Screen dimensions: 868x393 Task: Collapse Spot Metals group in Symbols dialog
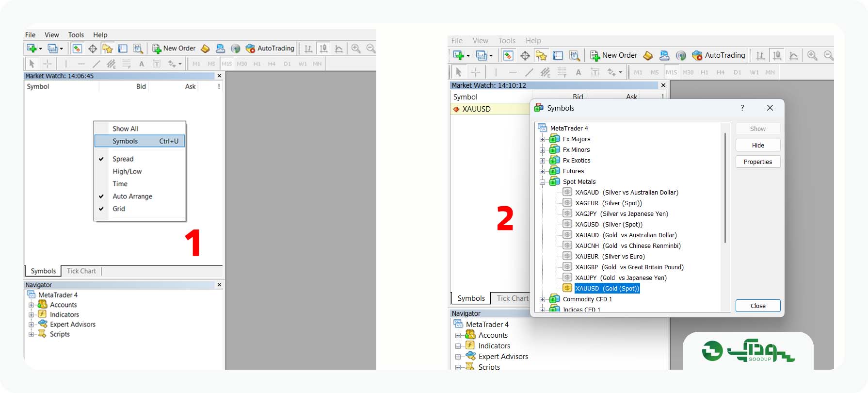pyautogui.click(x=543, y=182)
